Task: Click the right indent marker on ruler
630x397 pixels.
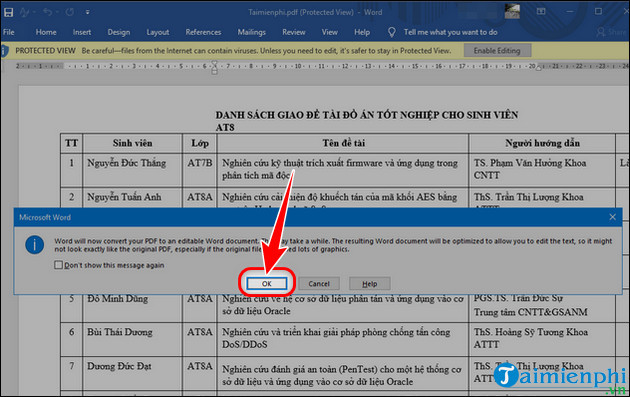Action: [x=540, y=68]
